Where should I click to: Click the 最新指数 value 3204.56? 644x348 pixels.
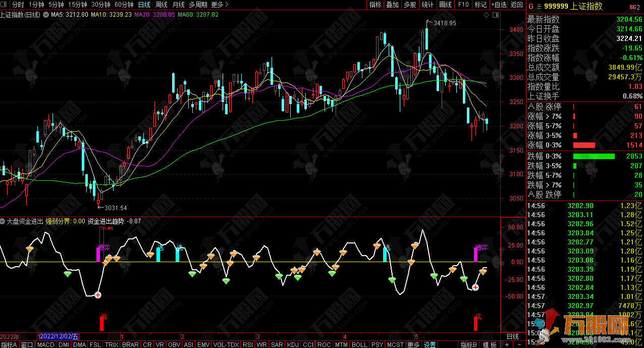point(629,19)
